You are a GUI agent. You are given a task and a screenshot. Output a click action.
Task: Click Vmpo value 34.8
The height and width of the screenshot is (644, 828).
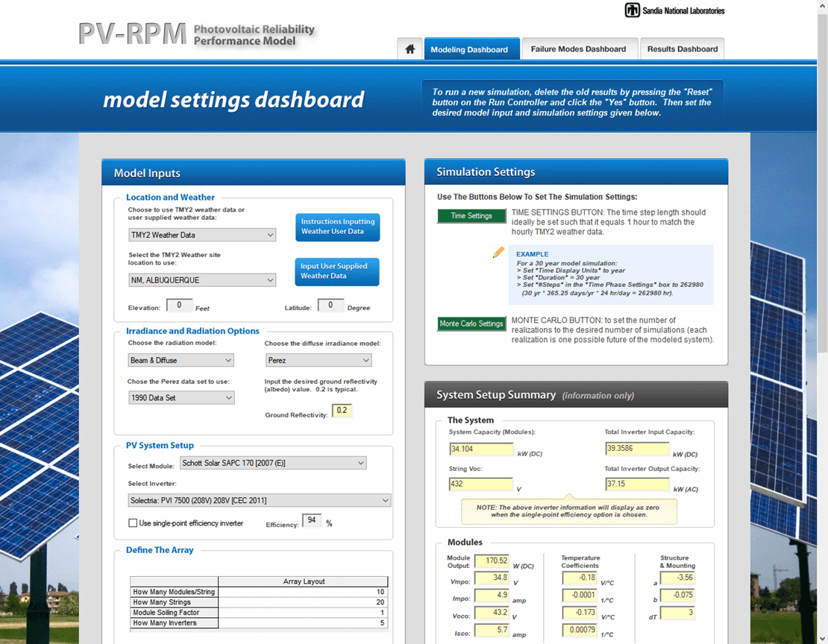(492, 578)
